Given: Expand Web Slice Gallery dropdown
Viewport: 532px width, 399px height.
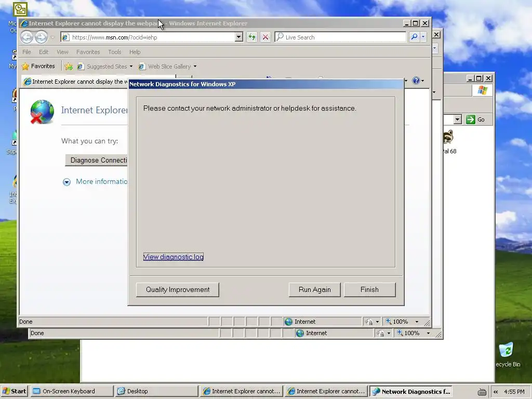Looking at the screenshot, I should click(x=195, y=66).
